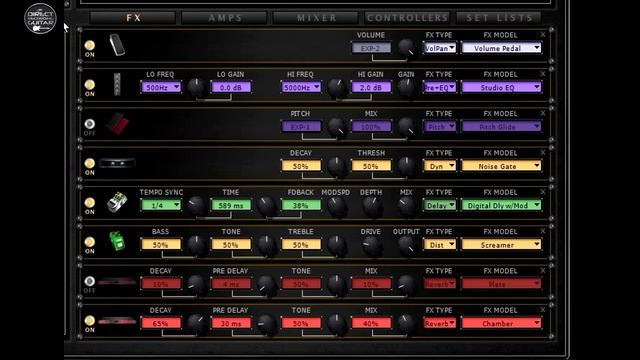Open the Studio EQ FX model dropdown
Viewport: 640px width, 360px height.
tap(501, 87)
